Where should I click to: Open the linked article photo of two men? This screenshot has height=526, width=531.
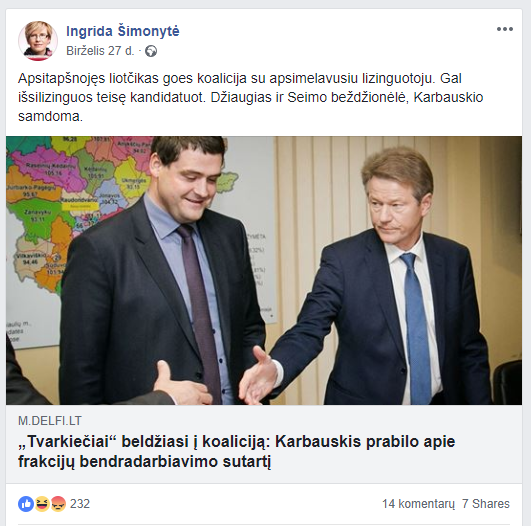point(264,270)
